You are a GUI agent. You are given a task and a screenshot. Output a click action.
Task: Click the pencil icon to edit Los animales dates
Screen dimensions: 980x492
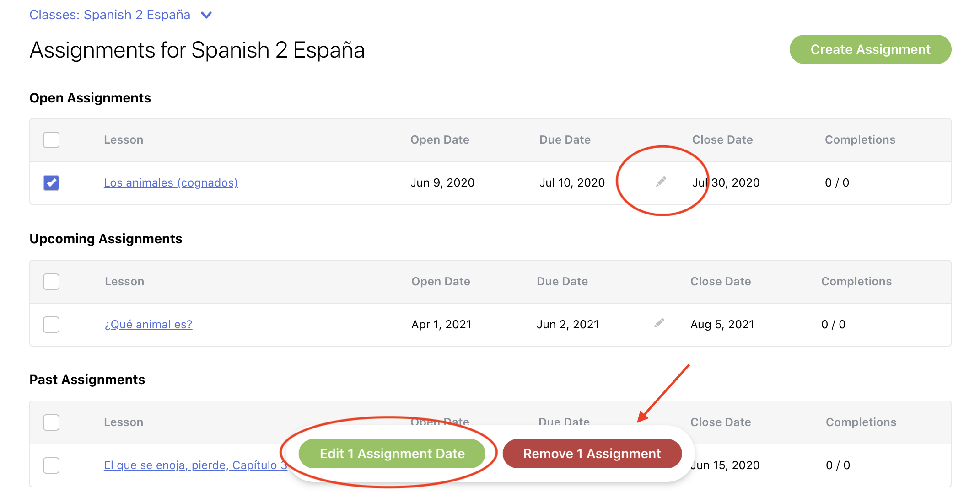point(660,182)
